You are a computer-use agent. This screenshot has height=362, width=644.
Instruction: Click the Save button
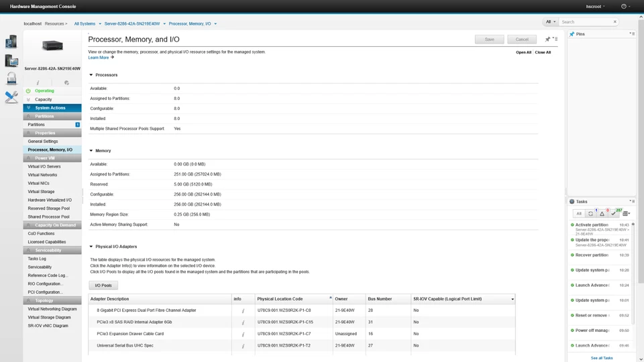pyautogui.click(x=489, y=40)
